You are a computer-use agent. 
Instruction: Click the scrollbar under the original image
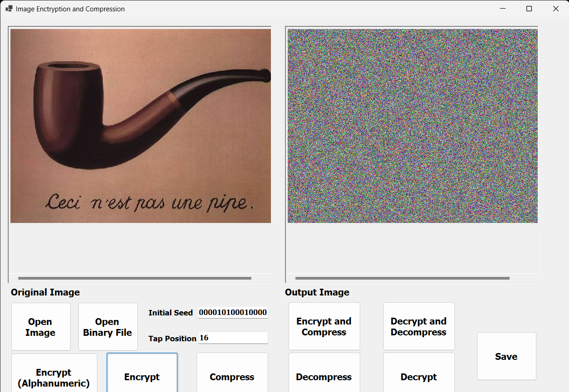pyautogui.click(x=134, y=278)
